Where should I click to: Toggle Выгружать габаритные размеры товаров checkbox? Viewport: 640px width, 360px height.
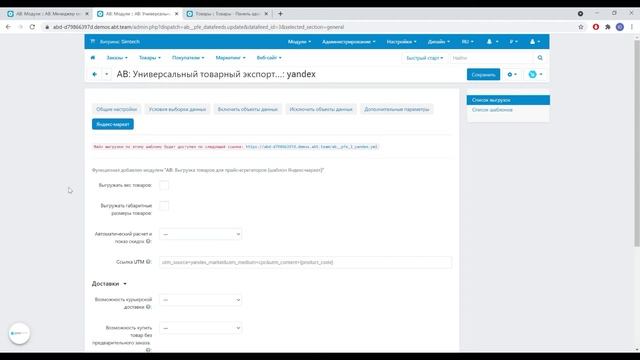click(x=164, y=206)
